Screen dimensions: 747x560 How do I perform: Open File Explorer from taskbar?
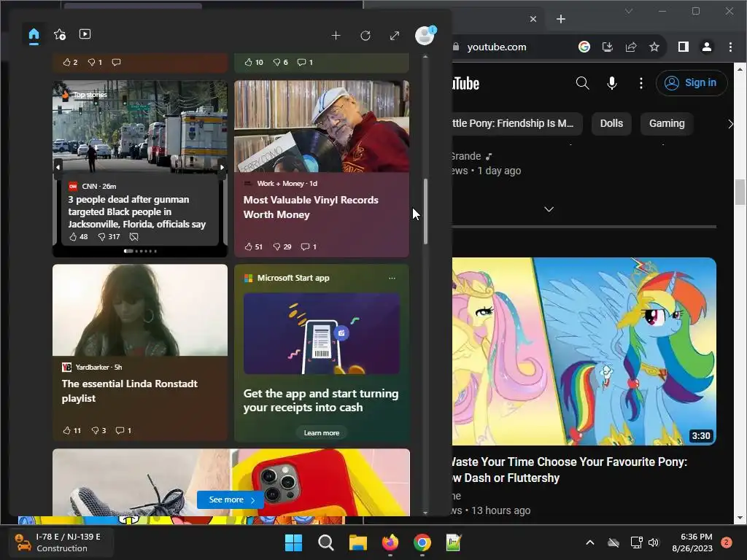pyautogui.click(x=357, y=542)
